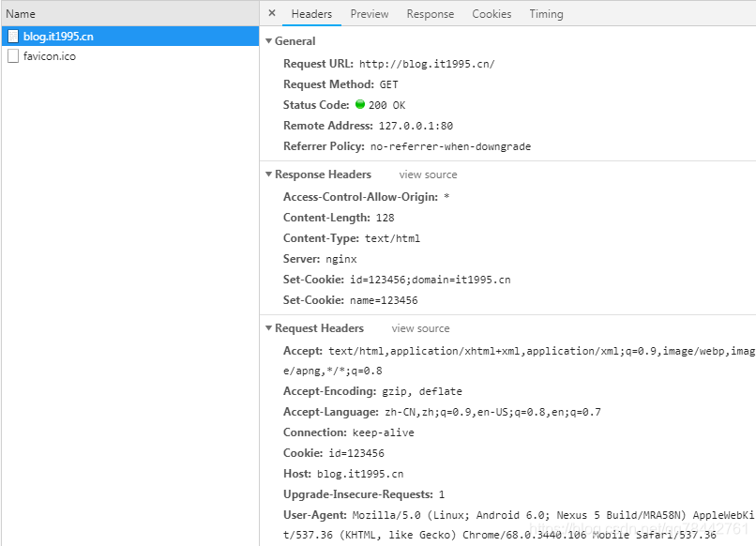
Task: Click the 200 OK status text
Action: 386,105
